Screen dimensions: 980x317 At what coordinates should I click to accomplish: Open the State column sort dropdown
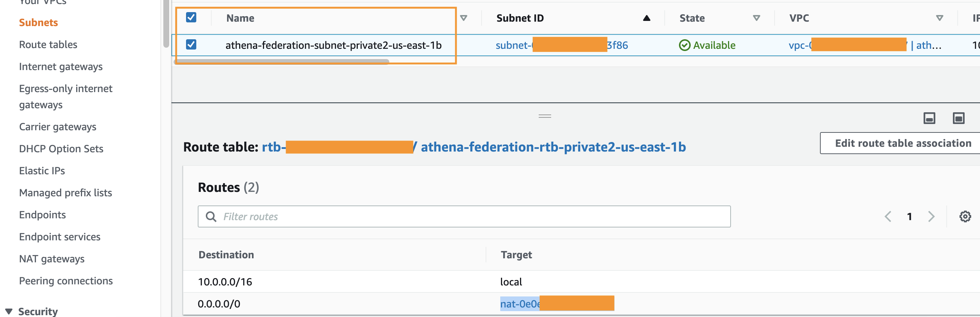click(x=756, y=18)
